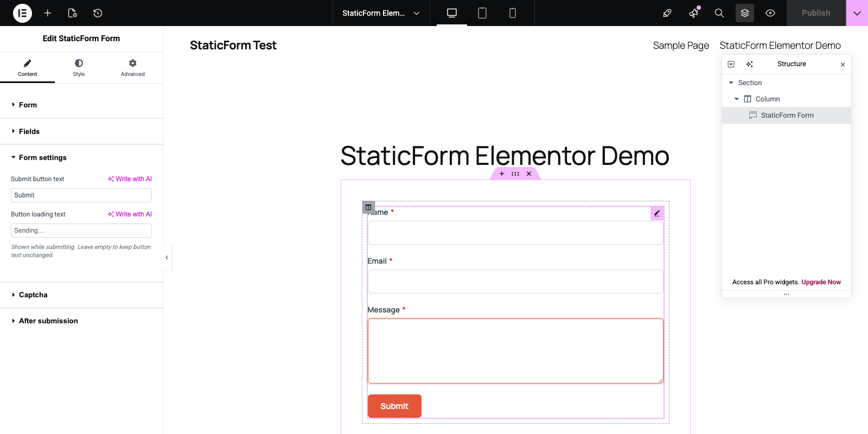Expand the Form section
868x434 pixels.
(x=81, y=105)
